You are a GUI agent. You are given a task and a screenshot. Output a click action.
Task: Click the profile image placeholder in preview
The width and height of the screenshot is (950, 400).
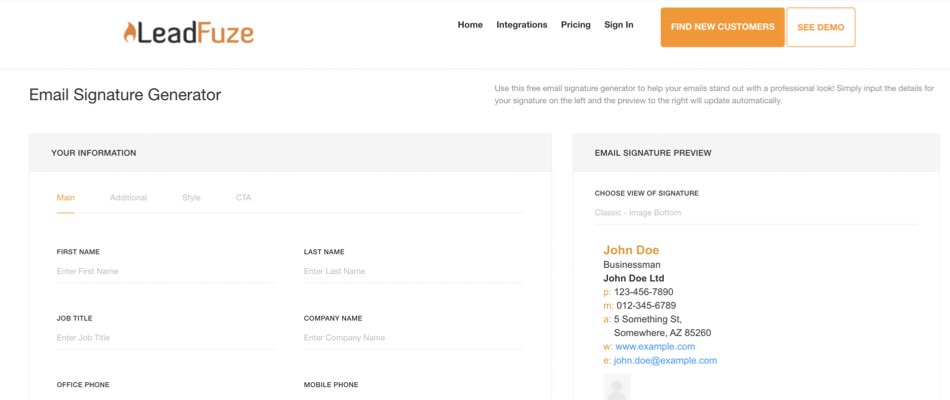point(617,388)
